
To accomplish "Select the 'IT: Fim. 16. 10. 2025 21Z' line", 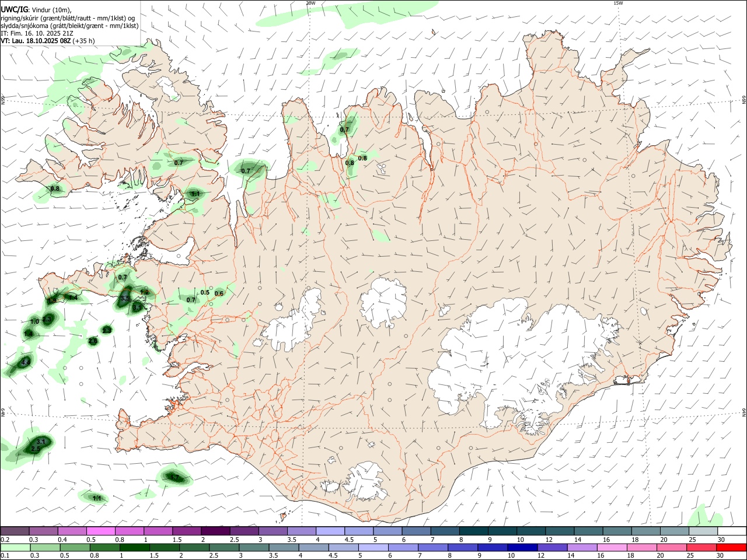I will point(37,33).
